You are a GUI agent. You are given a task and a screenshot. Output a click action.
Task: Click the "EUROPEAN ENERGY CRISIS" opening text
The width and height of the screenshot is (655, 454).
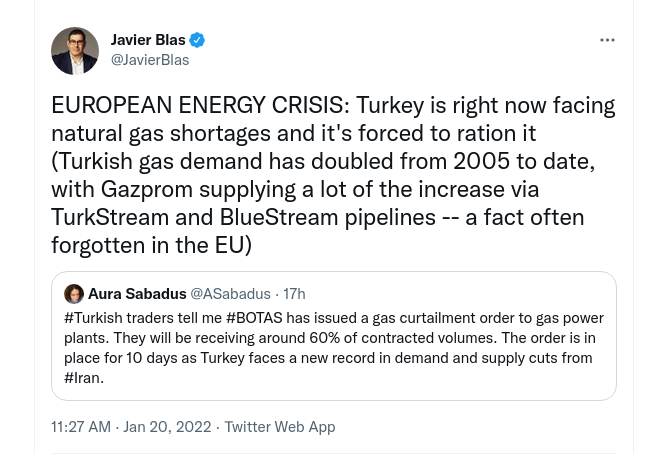click(x=200, y=105)
